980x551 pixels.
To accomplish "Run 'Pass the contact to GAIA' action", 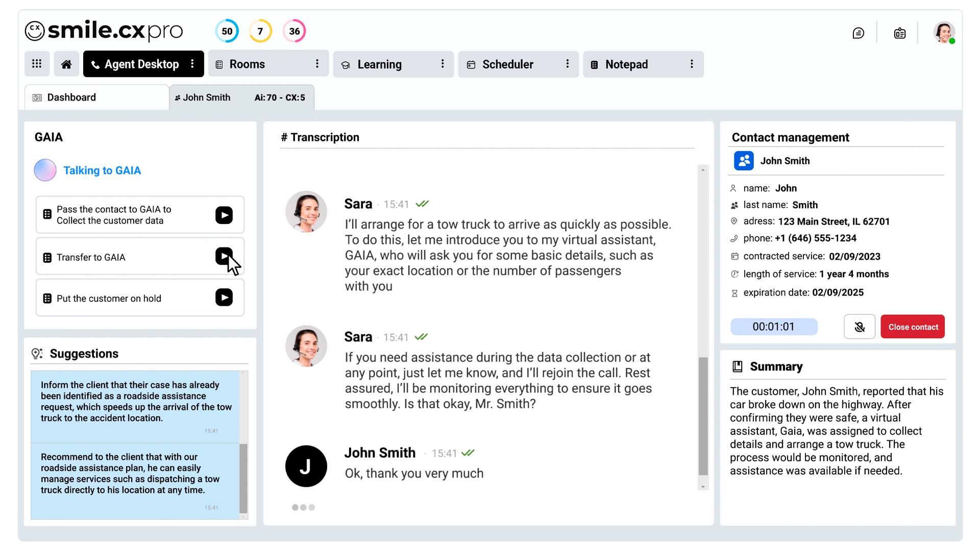I will (224, 215).
